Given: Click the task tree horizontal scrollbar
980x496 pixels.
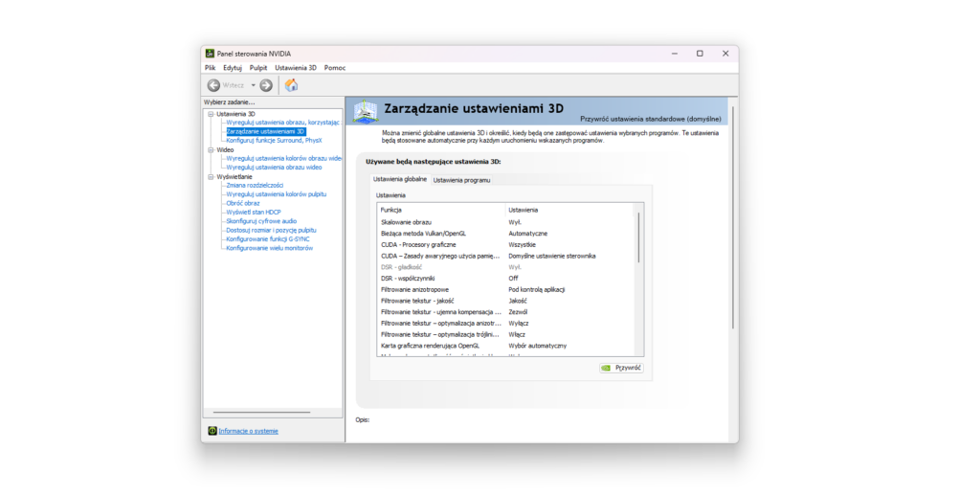Looking at the screenshot, I should pos(261,412).
